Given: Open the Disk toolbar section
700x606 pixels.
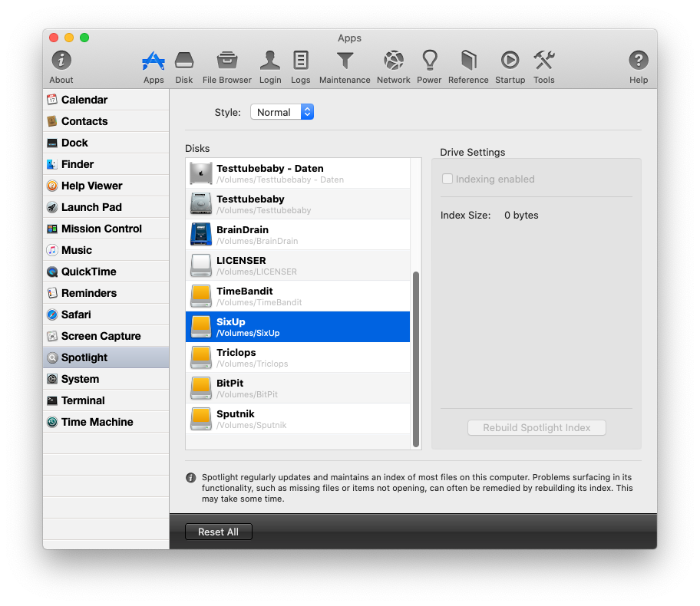Looking at the screenshot, I should point(184,67).
